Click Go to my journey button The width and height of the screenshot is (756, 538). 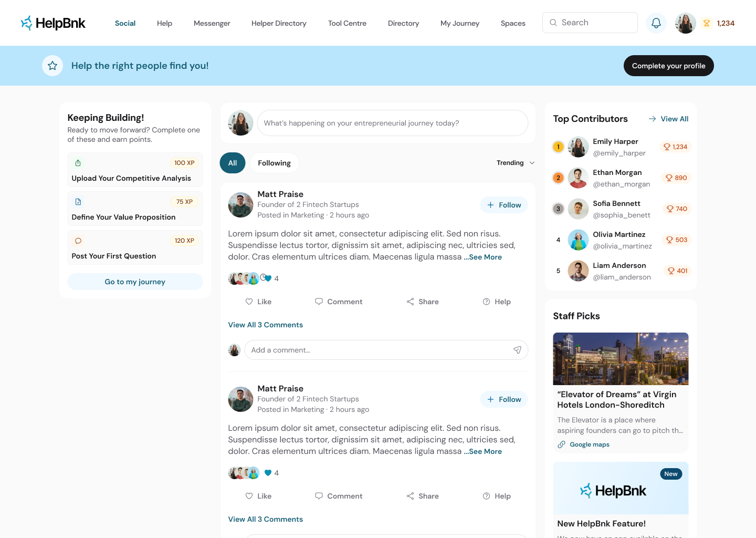pos(135,282)
